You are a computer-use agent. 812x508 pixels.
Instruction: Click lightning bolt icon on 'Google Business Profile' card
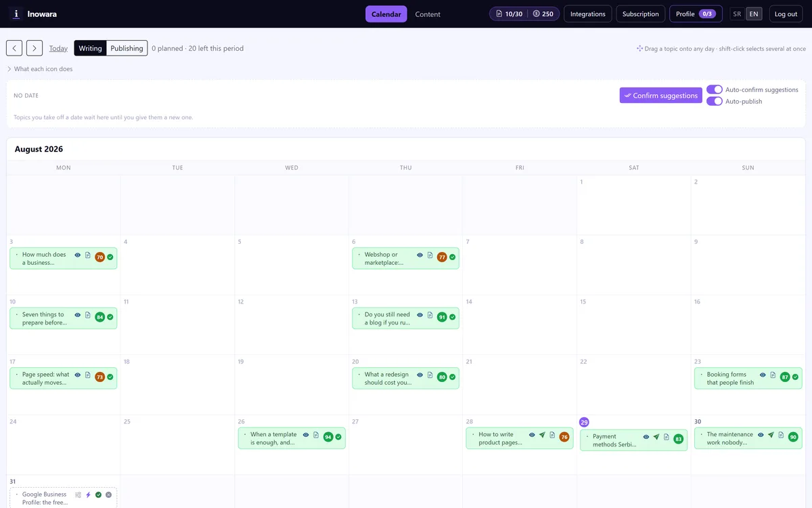pos(88,495)
